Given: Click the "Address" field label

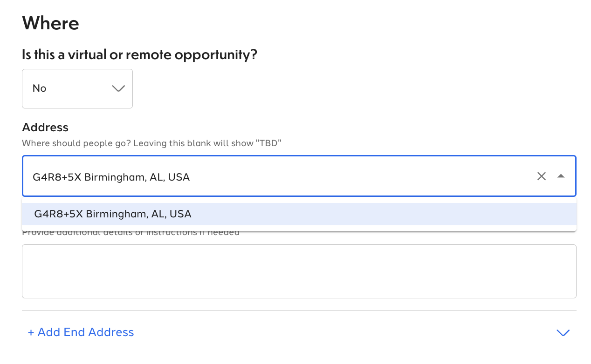Looking at the screenshot, I should click(45, 128).
